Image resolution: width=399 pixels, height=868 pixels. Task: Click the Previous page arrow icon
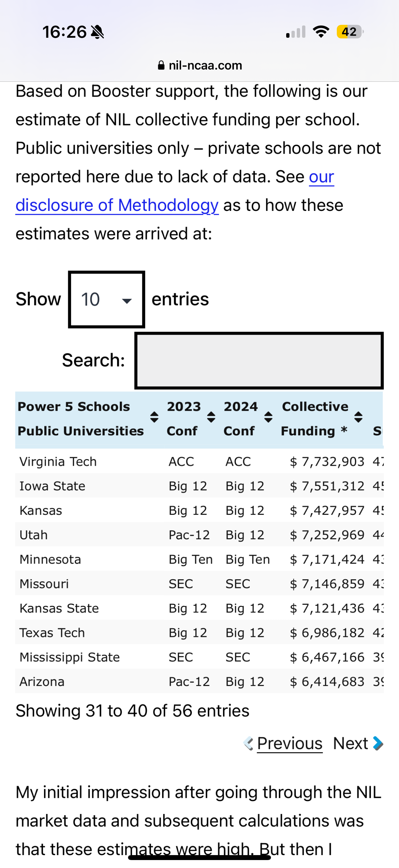tap(248, 743)
